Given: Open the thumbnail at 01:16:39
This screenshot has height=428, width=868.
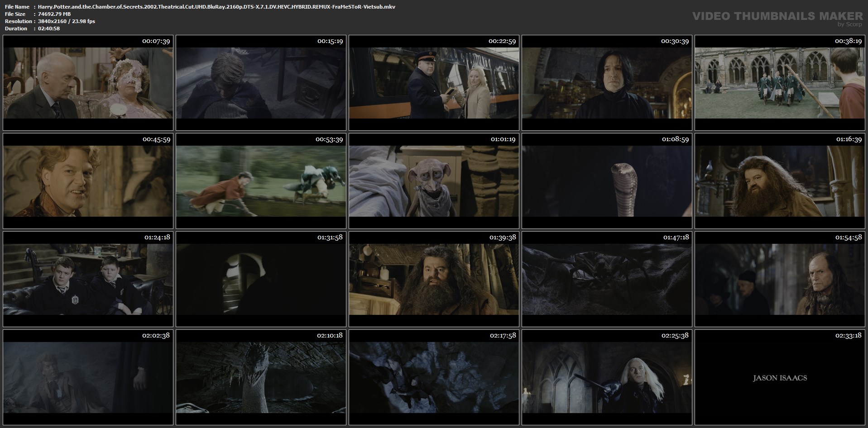Looking at the screenshot, I should click(x=780, y=181).
